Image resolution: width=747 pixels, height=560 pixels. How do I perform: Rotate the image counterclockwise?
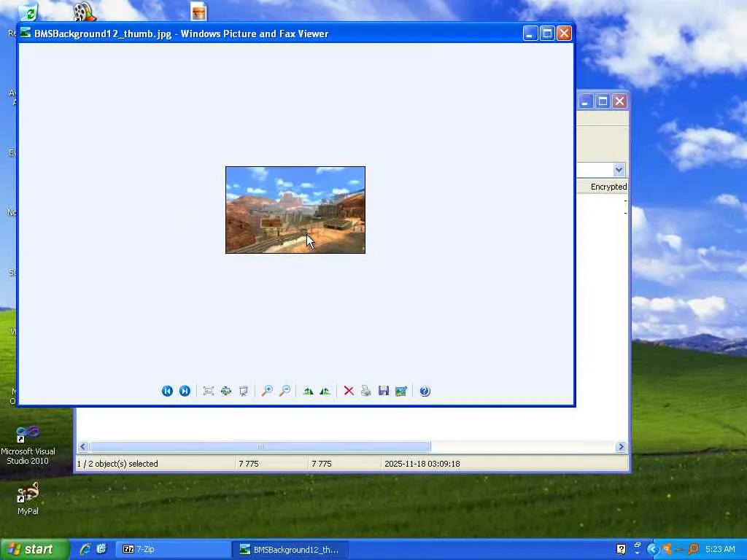(x=325, y=391)
